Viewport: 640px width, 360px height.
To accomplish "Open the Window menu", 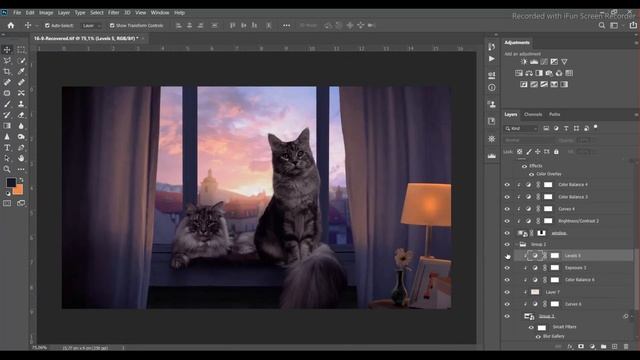I will 160,13.
